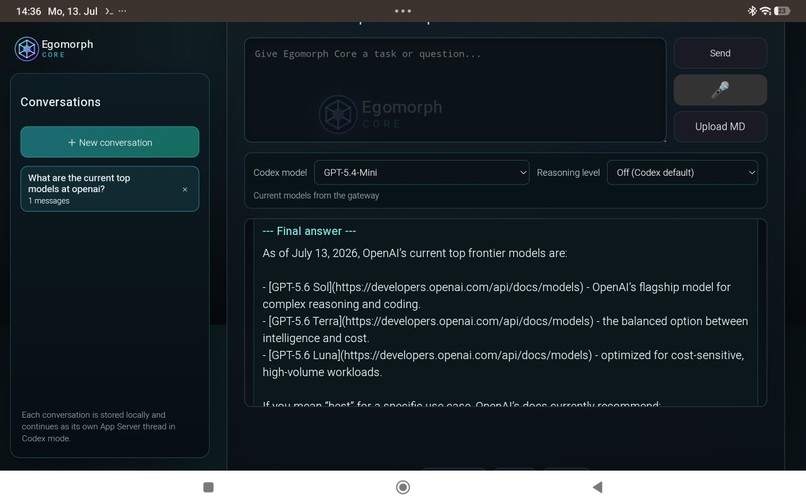This screenshot has height=504, width=806.
Task: Click the 'Codex model' label
Action: coord(280,173)
